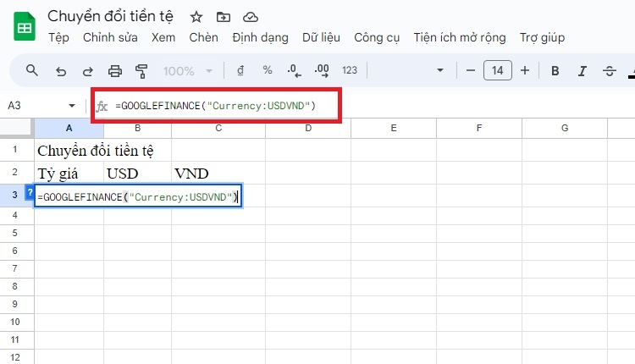Viewport: 635px width, 364px height.
Task: Open the Tệp menu
Action: (58, 37)
